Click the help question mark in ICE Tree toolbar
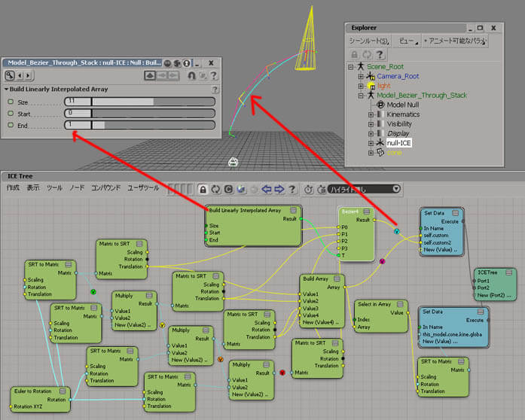 click(292, 189)
